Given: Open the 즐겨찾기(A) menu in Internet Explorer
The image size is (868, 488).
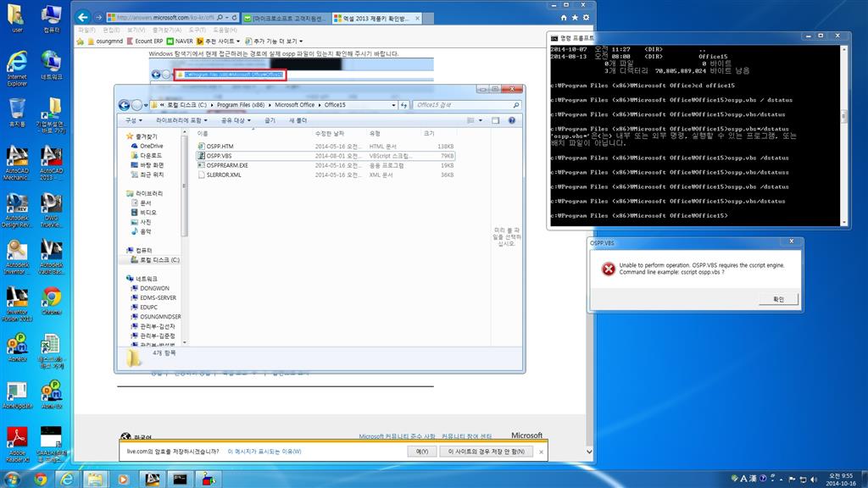Looking at the screenshot, I should coord(167,30).
